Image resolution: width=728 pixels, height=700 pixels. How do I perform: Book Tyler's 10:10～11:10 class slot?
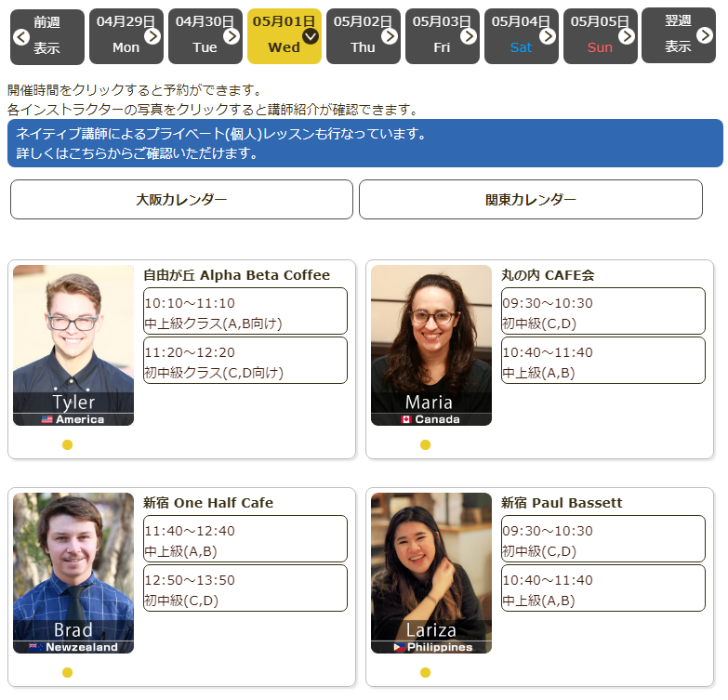coord(245,311)
